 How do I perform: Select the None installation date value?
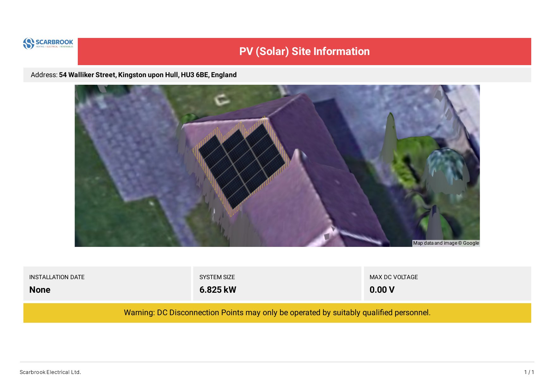[x=40, y=290]
